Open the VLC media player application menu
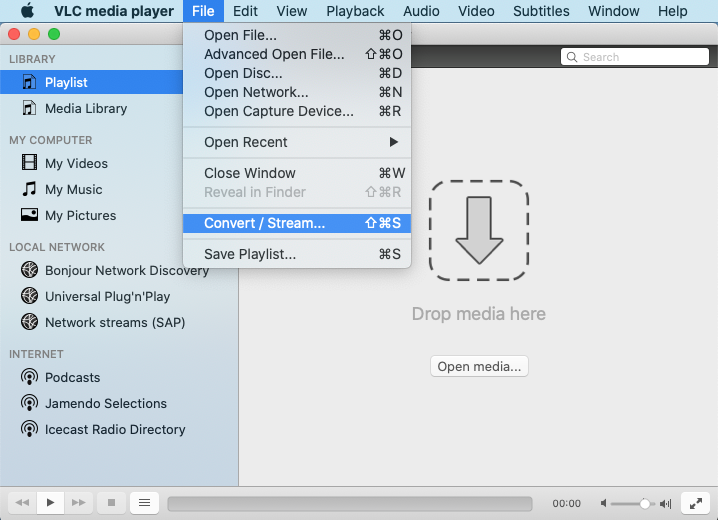 [114, 11]
